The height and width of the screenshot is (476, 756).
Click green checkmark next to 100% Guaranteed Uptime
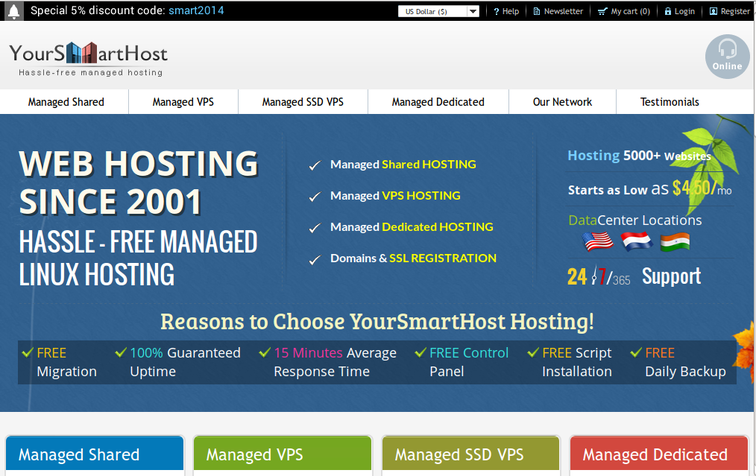click(121, 353)
